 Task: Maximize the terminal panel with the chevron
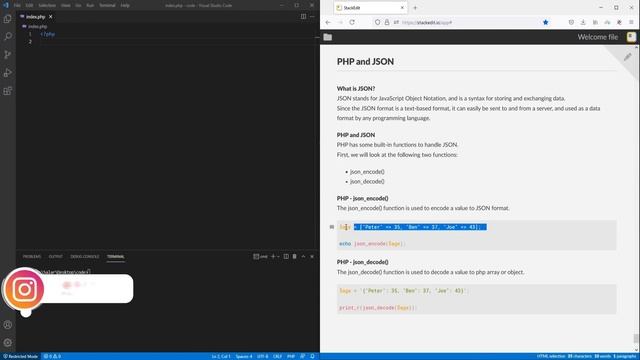coord(303,256)
